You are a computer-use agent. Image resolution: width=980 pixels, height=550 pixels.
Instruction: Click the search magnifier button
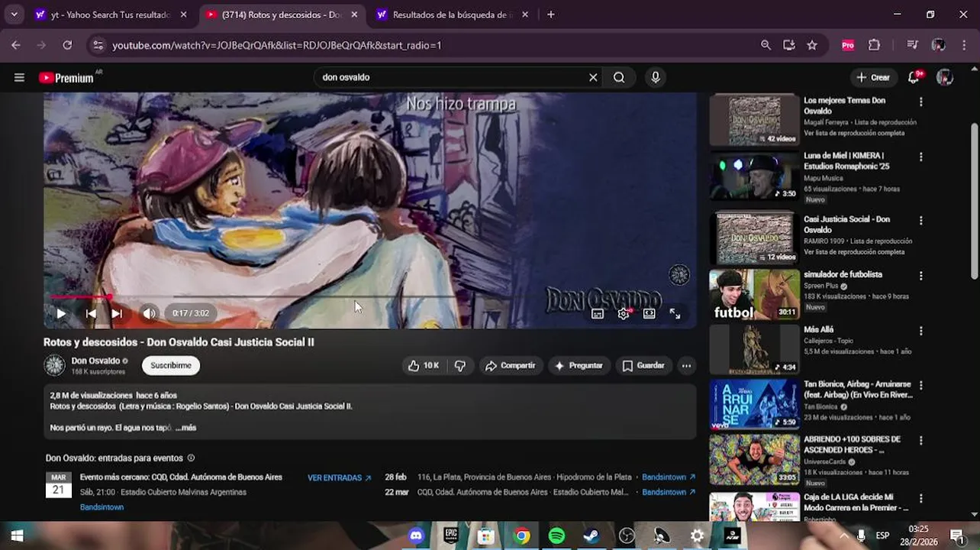click(619, 77)
